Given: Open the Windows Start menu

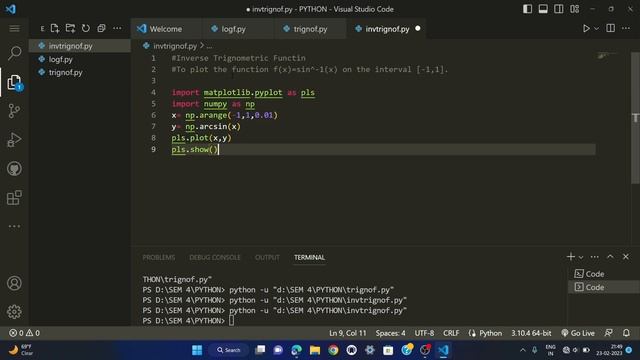Looking at the screenshot, I should (x=197, y=350).
